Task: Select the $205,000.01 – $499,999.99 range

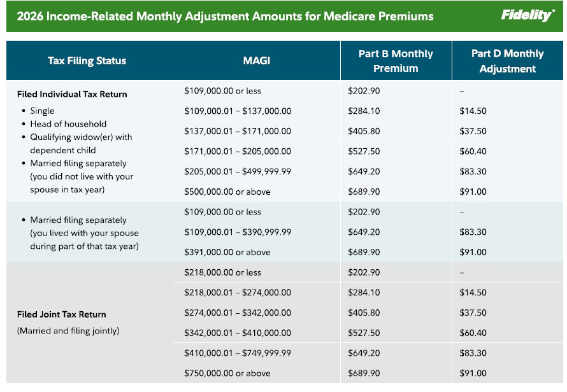Action: [x=238, y=172]
